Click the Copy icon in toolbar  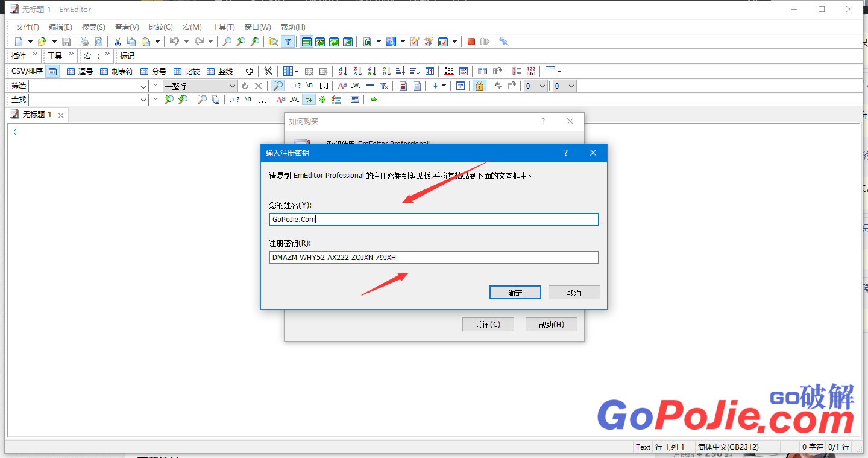(131, 42)
